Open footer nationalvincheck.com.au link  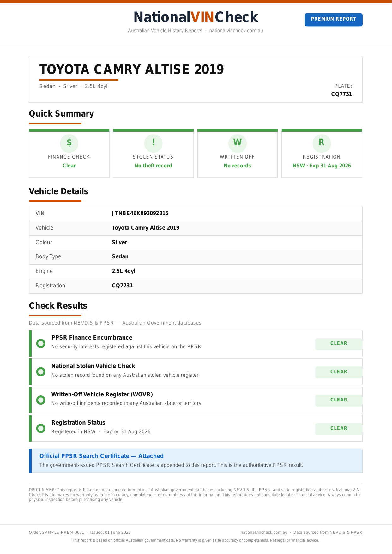(x=264, y=532)
